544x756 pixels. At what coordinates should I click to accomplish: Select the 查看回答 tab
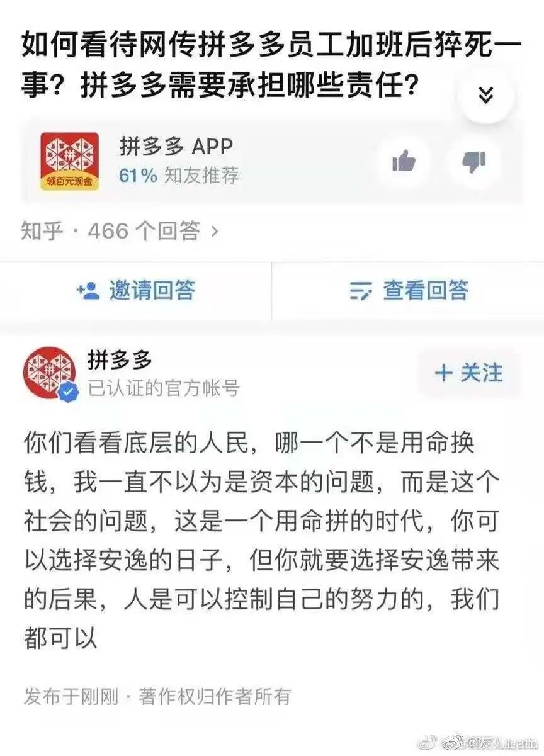(x=409, y=291)
